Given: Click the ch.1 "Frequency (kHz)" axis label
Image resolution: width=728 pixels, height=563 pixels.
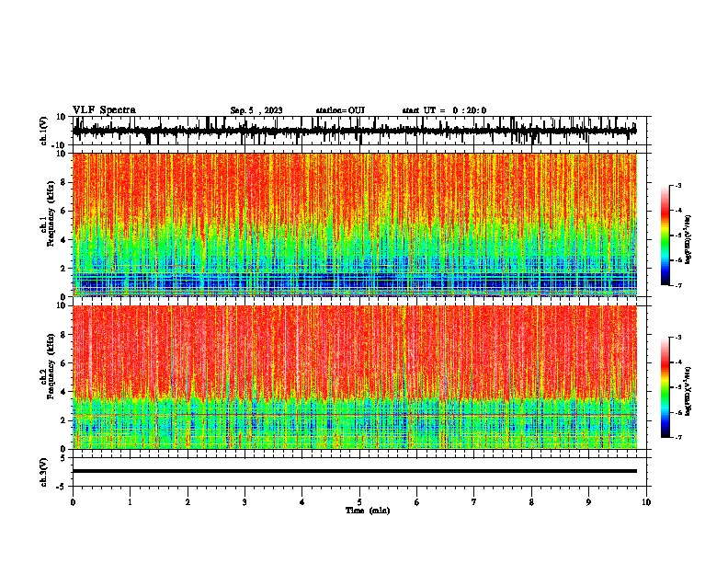Looking at the screenshot, I should 51,213.
